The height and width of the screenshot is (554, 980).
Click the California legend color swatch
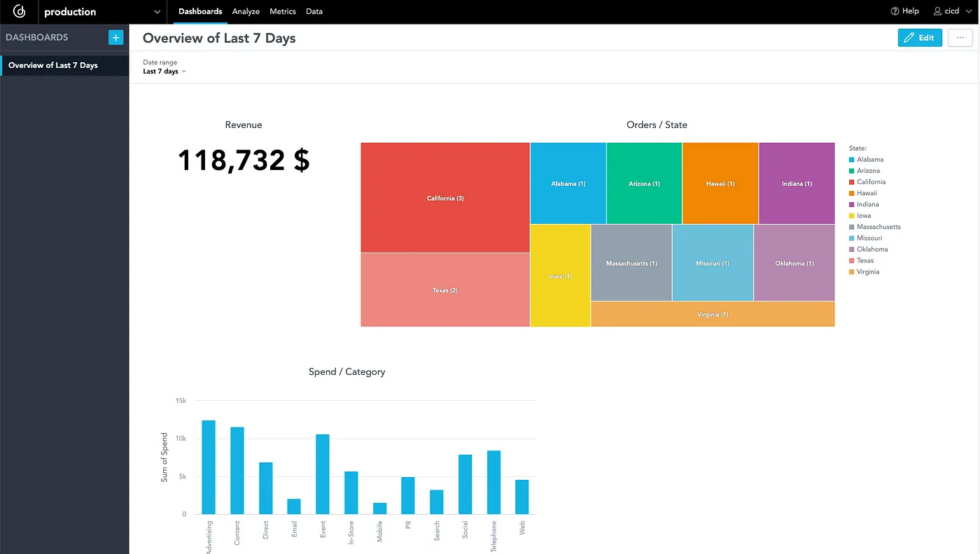coord(851,182)
